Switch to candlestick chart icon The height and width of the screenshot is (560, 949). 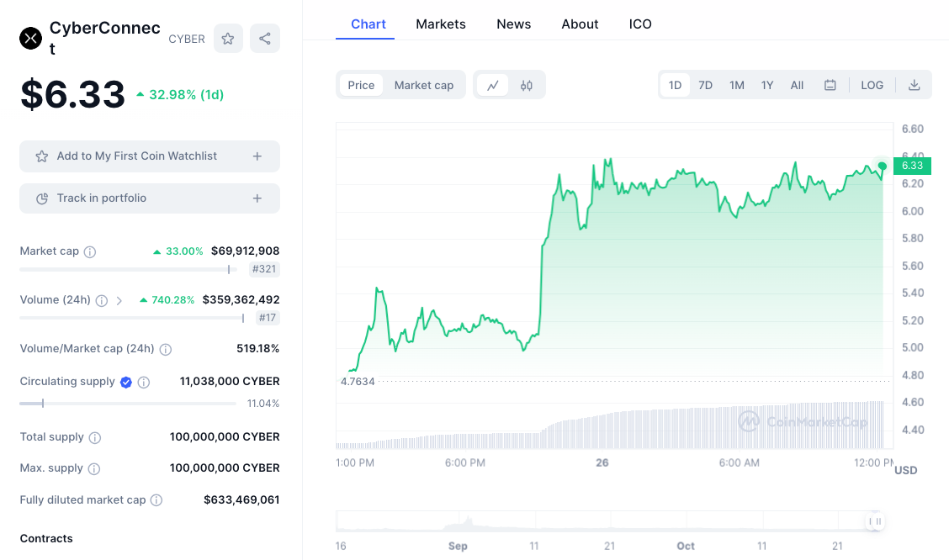pyautogui.click(x=527, y=85)
